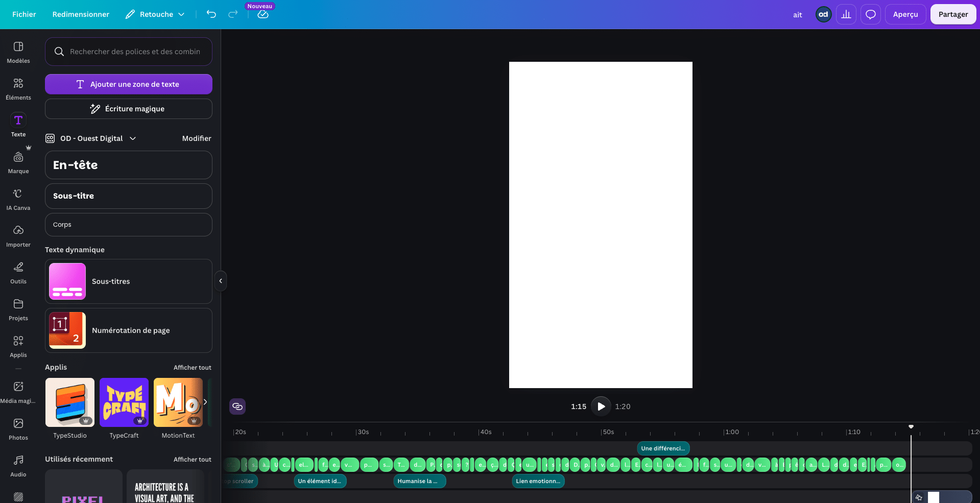
Task: Collapse the side panel with arrow
Action: click(221, 281)
